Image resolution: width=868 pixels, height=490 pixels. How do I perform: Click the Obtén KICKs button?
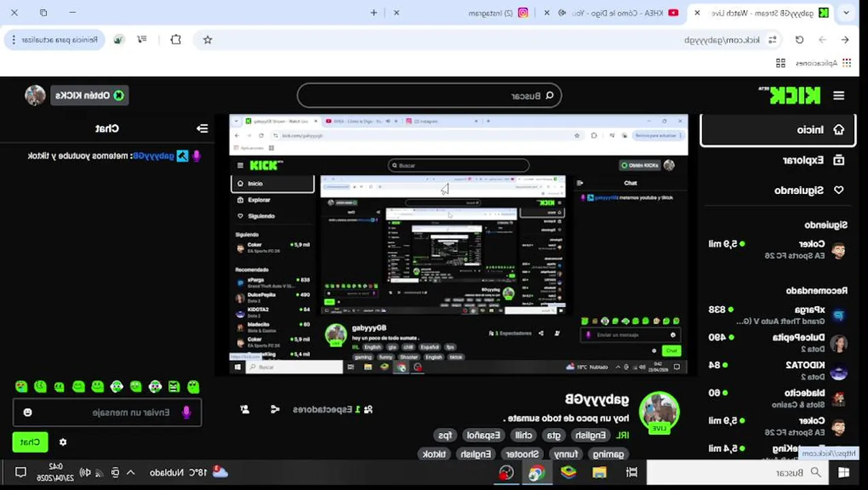[x=90, y=95]
